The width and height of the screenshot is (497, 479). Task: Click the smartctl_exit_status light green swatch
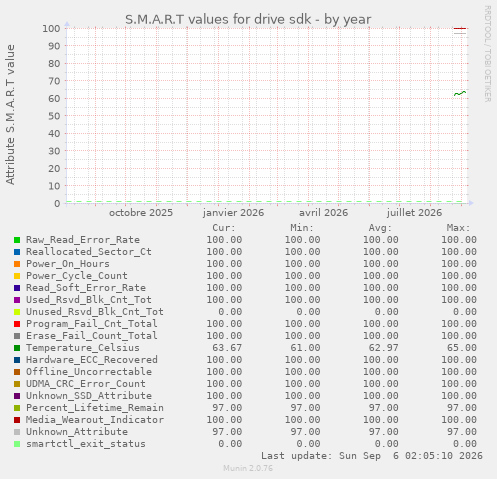(x=17, y=444)
